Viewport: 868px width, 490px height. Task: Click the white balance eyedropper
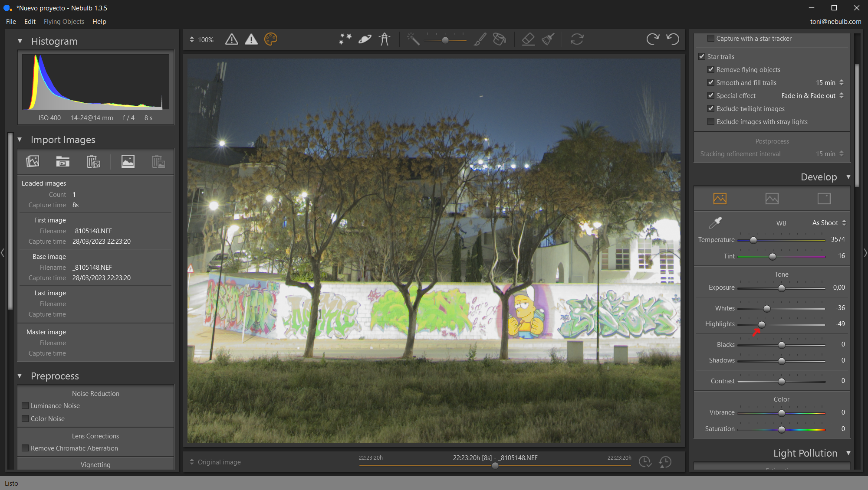click(x=715, y=223)
